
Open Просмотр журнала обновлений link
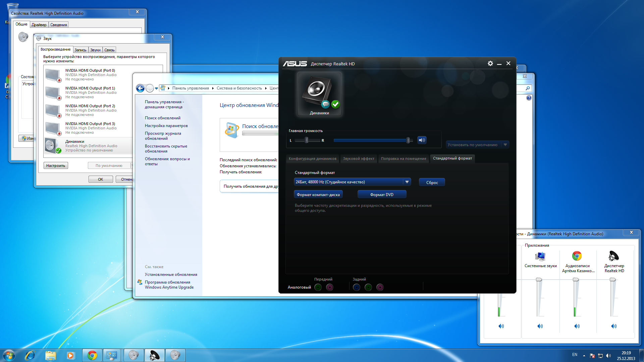[x=163, y=136]
